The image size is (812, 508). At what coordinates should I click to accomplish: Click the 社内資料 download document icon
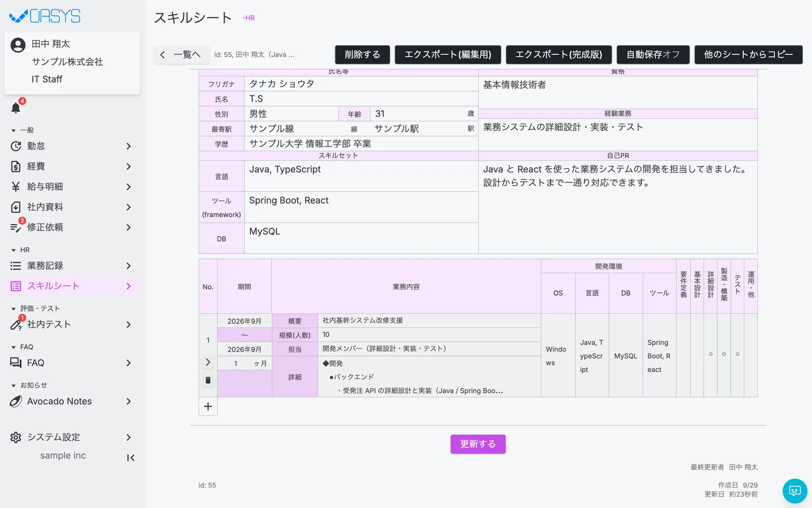[16, 207]
